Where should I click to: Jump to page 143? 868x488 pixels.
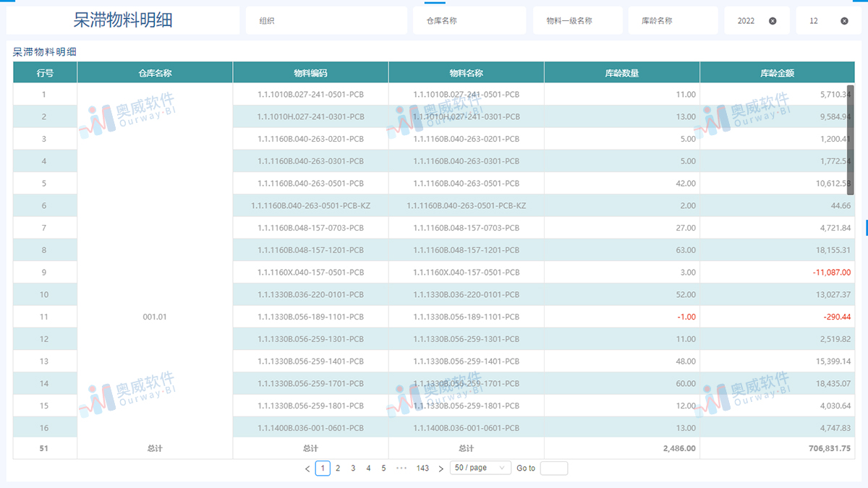click(x=423, y=468)
